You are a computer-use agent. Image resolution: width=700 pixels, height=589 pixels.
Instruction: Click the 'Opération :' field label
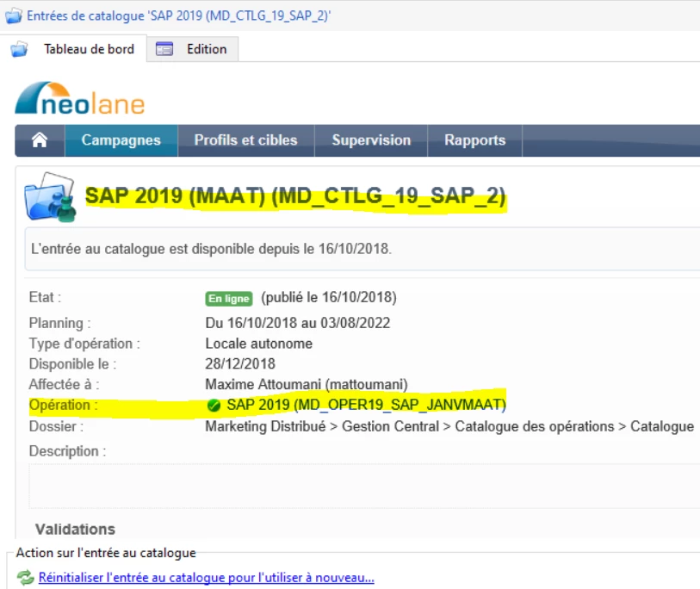point(64,405)
